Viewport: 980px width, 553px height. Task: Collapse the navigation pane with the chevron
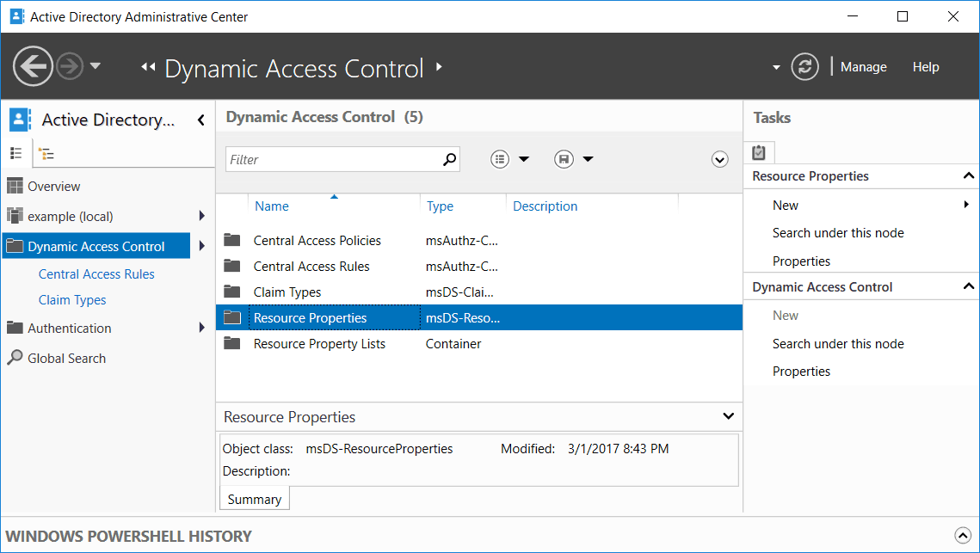201,120
